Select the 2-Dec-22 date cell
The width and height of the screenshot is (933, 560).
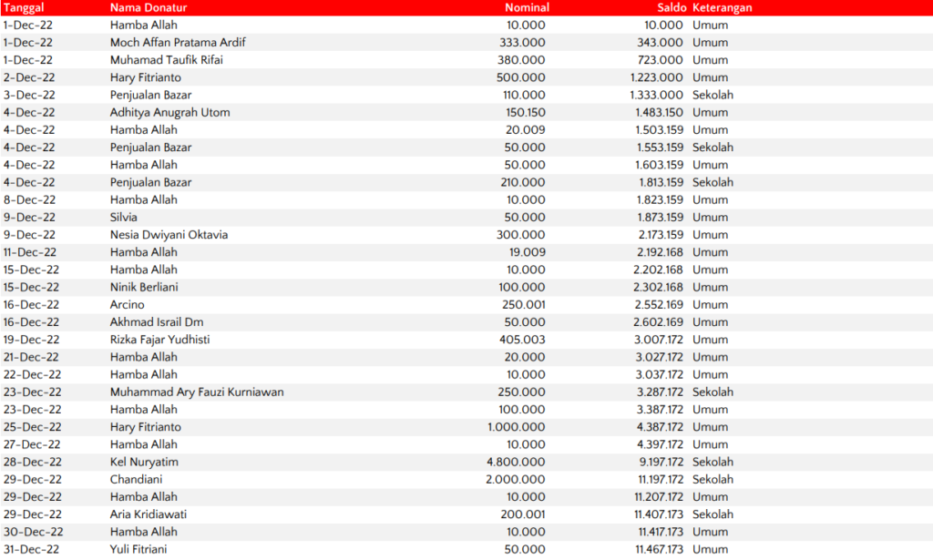[29, 78]
